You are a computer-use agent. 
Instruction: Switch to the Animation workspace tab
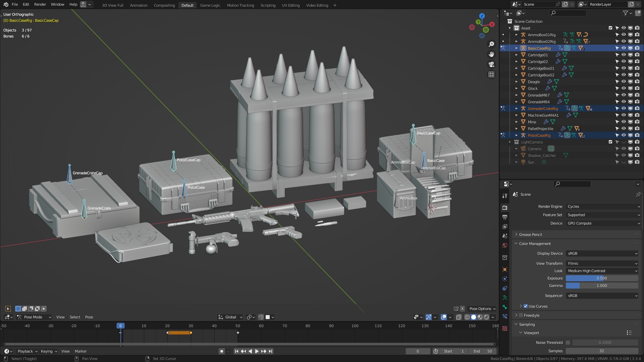139,5
